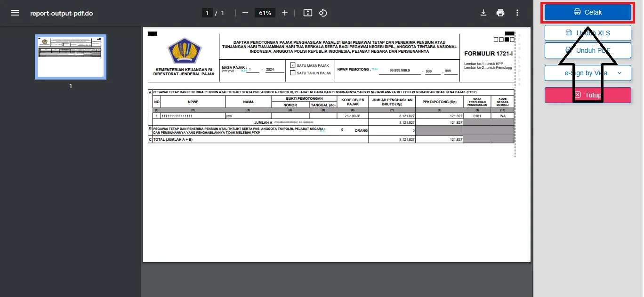Click the fit to page icon
Image resolution: width=644 pixels, height=297 pixels.
coord(307,13)
